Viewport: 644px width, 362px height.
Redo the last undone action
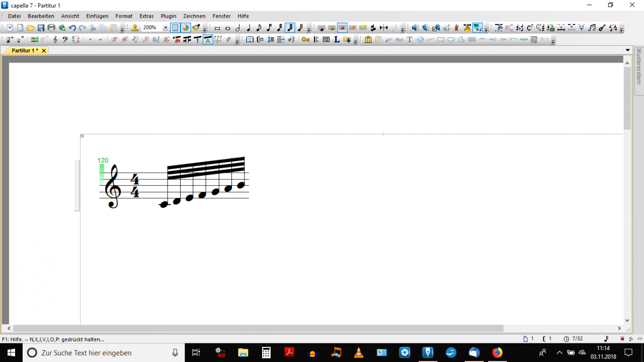click(x=83, y=28)
